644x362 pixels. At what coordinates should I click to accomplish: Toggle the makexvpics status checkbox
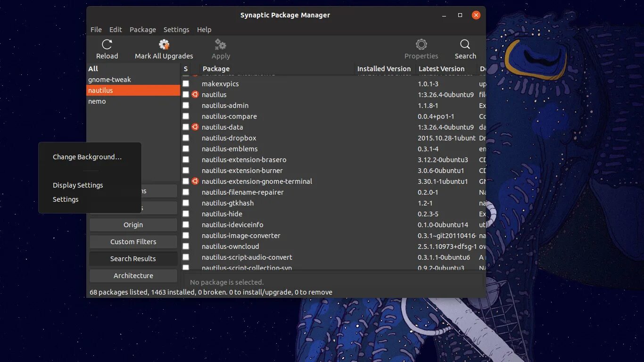(x=186, y=84)
